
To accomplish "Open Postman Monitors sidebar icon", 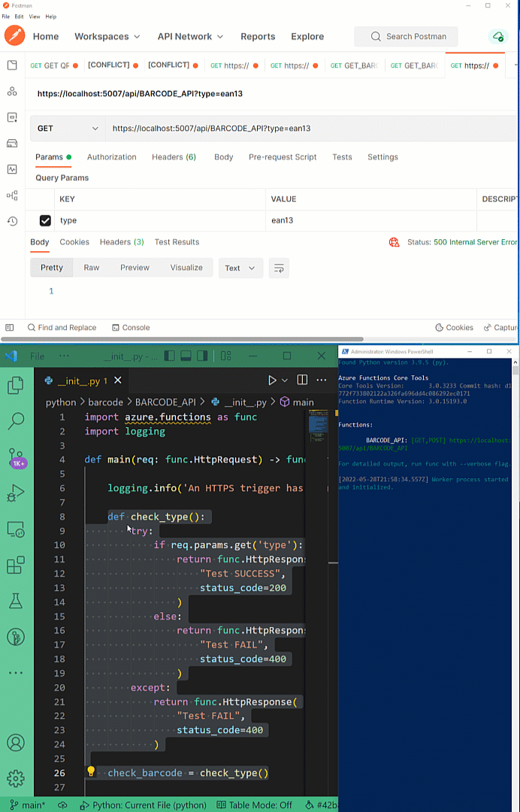I will click(12, 169).
